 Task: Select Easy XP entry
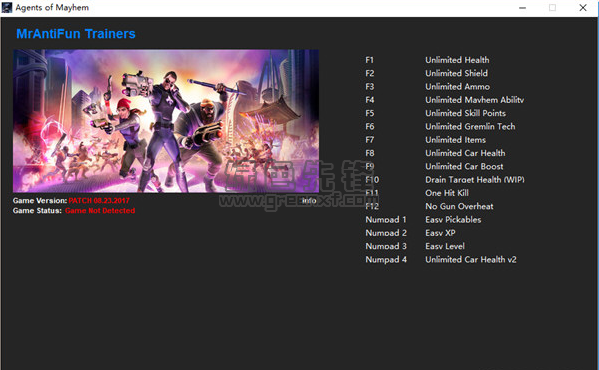coord(440,233)
